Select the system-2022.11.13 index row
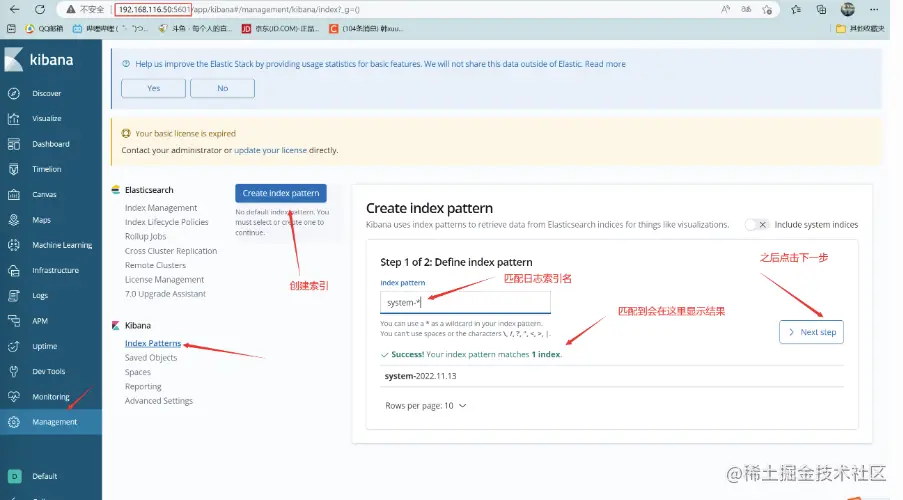 point(612,376)
